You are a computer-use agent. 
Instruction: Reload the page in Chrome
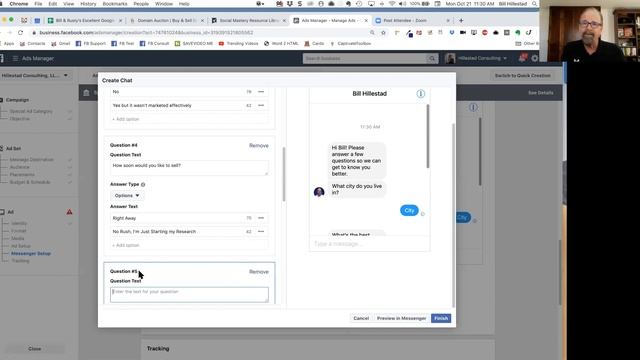point(20,33)
